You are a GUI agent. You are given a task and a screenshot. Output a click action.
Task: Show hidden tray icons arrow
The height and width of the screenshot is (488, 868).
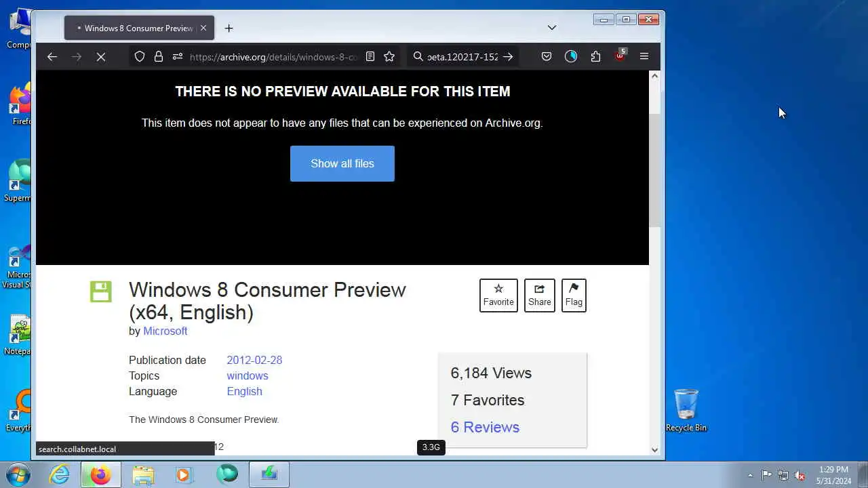click(750, 475)
